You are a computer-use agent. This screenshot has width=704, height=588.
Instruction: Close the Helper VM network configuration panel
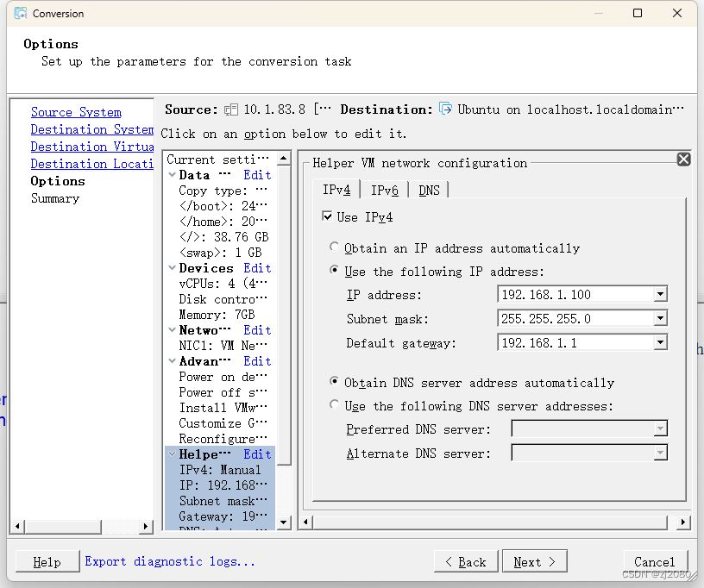tap(683, 160)
